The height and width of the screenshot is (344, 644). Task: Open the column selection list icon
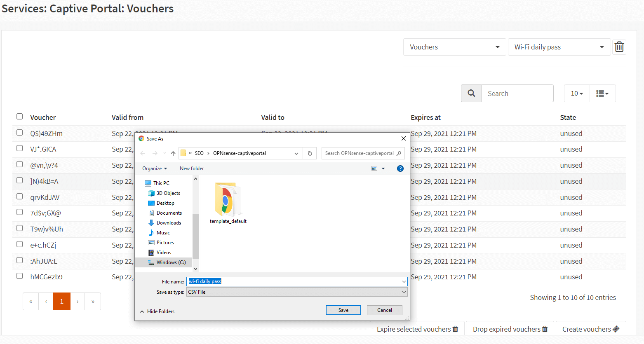click(x=602, y=94)
